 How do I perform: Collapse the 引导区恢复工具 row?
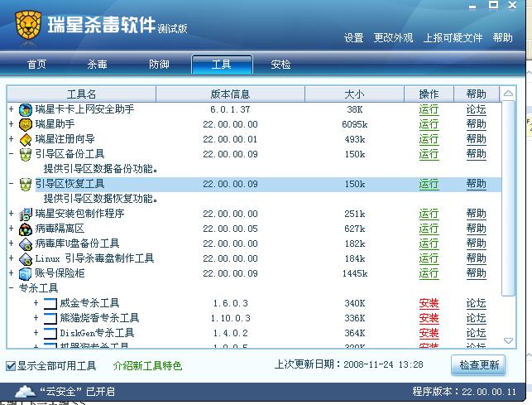[x=12, y=184]
